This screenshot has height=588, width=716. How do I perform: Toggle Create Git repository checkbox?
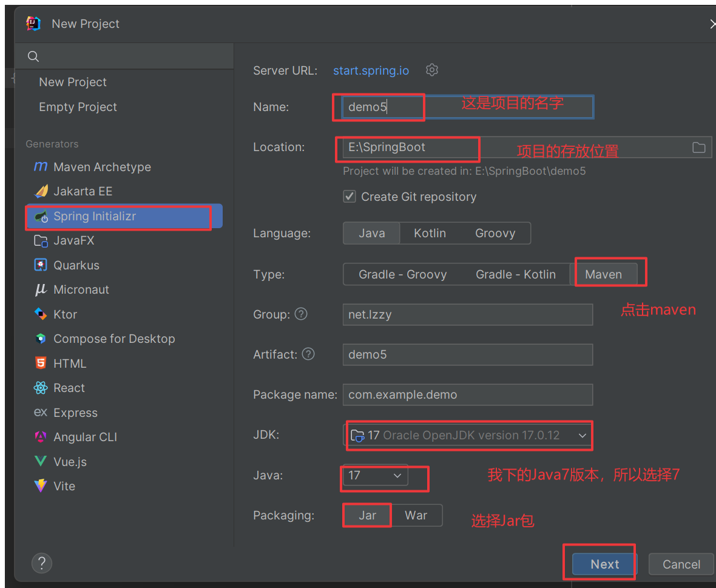pos(350,197)
